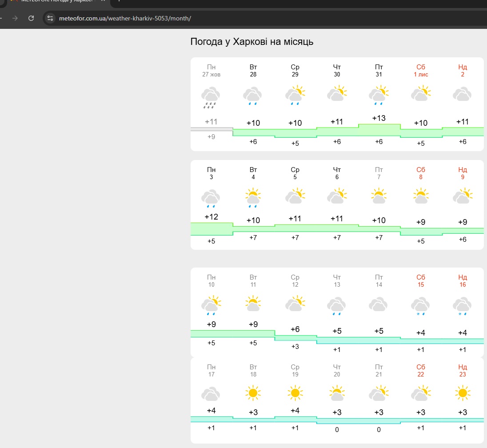Click the overcast cloud icon for Friday 14
This screenshot has height=448, width=487.
pos(379,305)
